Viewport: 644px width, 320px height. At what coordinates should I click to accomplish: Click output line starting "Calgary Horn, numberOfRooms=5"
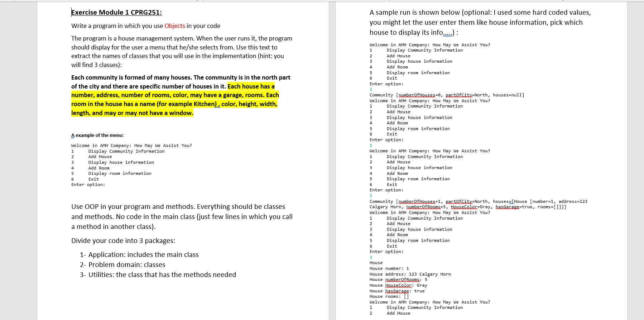coord(468,207)
